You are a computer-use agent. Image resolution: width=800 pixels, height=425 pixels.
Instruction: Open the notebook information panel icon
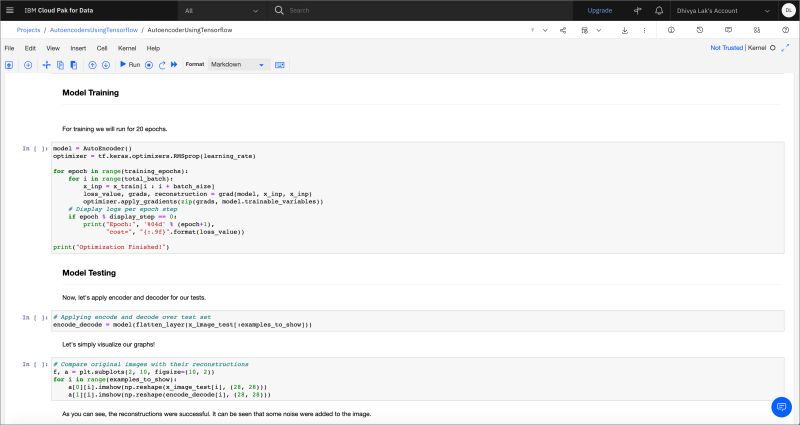tap(671, 30)
